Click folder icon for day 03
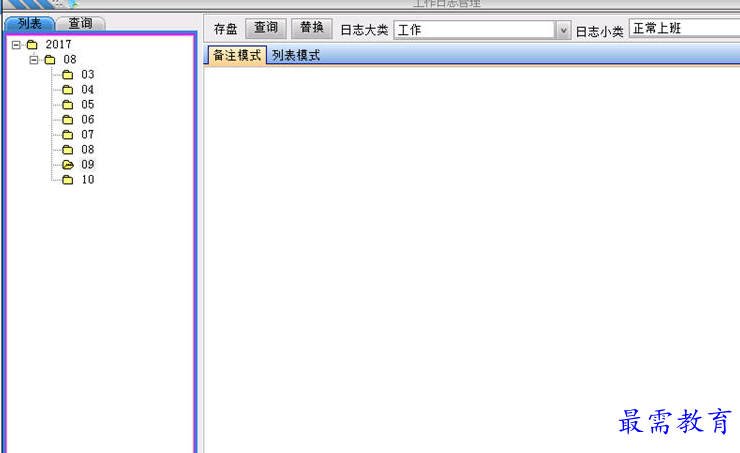The height and width of the screenshot is (453, 740). click(x=68, y=75)
